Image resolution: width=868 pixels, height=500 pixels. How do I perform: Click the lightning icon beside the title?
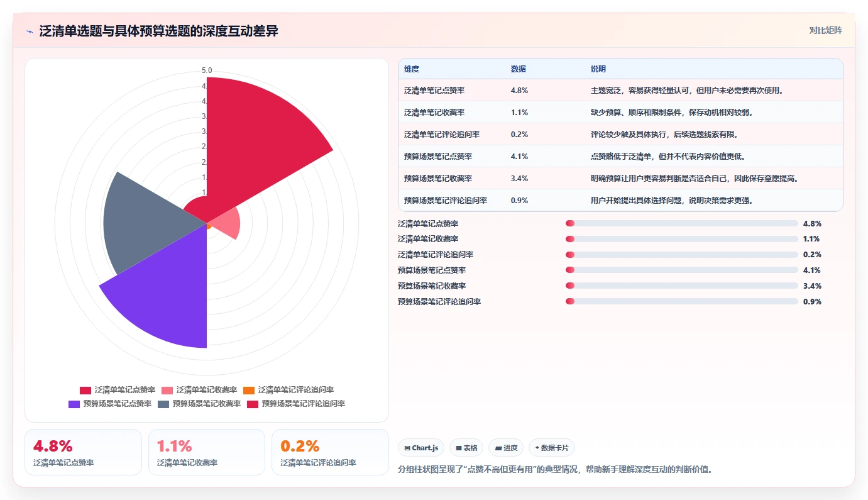30,31
